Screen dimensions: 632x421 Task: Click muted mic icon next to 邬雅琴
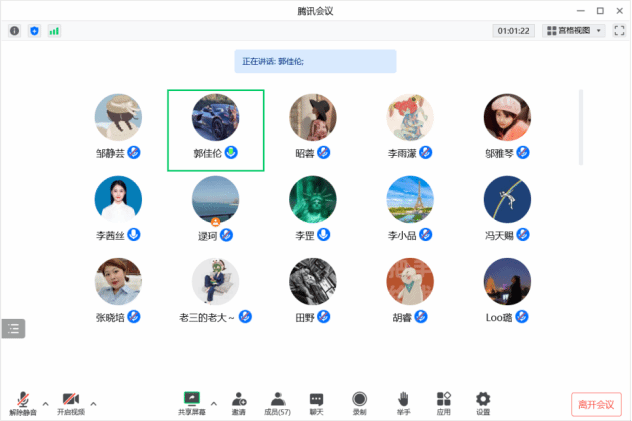[523, 152]
